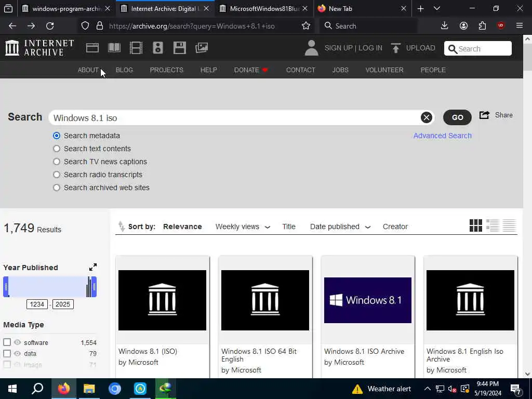532x399 pixels.
Task: Select Search TV news captions option
Action: pyautogui.click(x=57, y=162)
